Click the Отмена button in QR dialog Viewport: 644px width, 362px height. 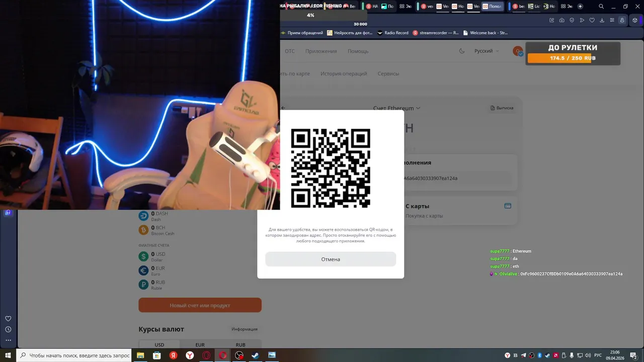click(x=331, y=259)
